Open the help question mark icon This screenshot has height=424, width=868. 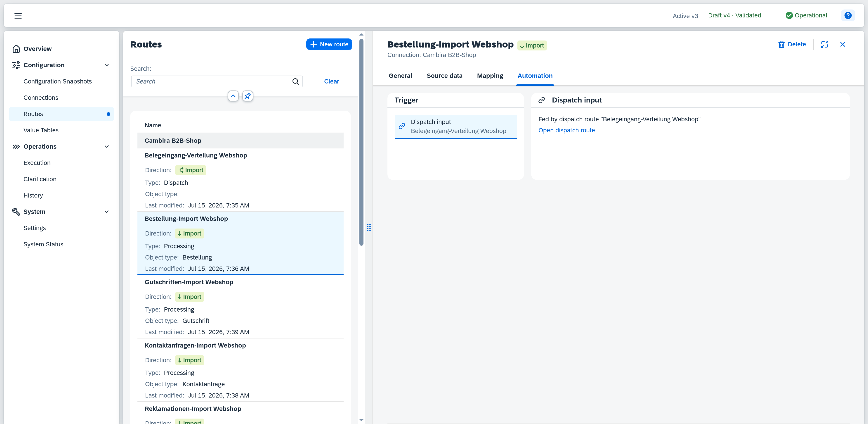[848, 16]
